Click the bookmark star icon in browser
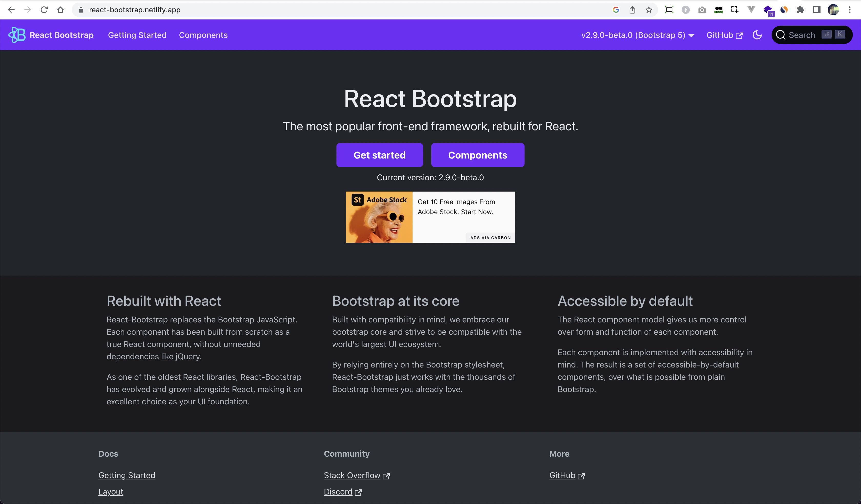Screen dimensions: 861x504 pos(649,9)
